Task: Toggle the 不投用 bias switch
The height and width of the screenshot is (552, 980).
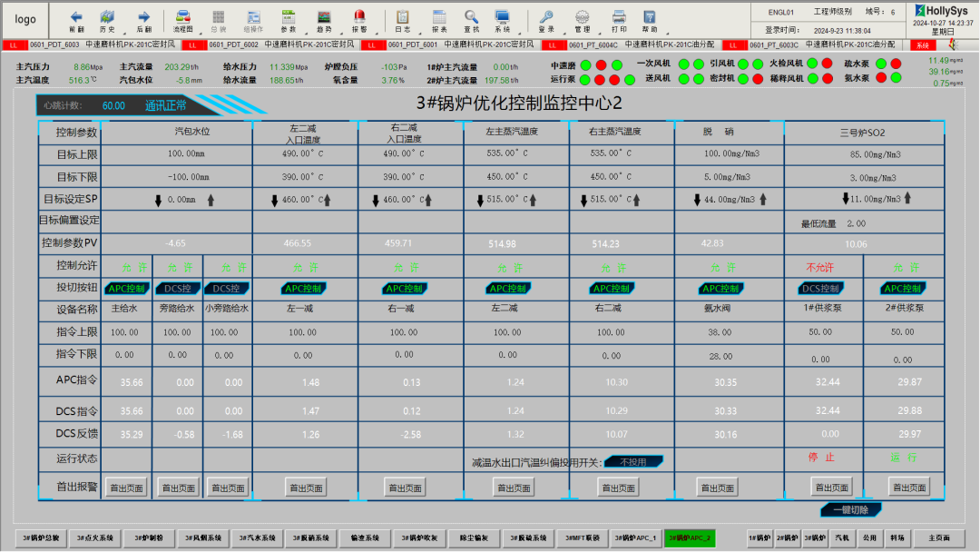Action: pos(633,462)
